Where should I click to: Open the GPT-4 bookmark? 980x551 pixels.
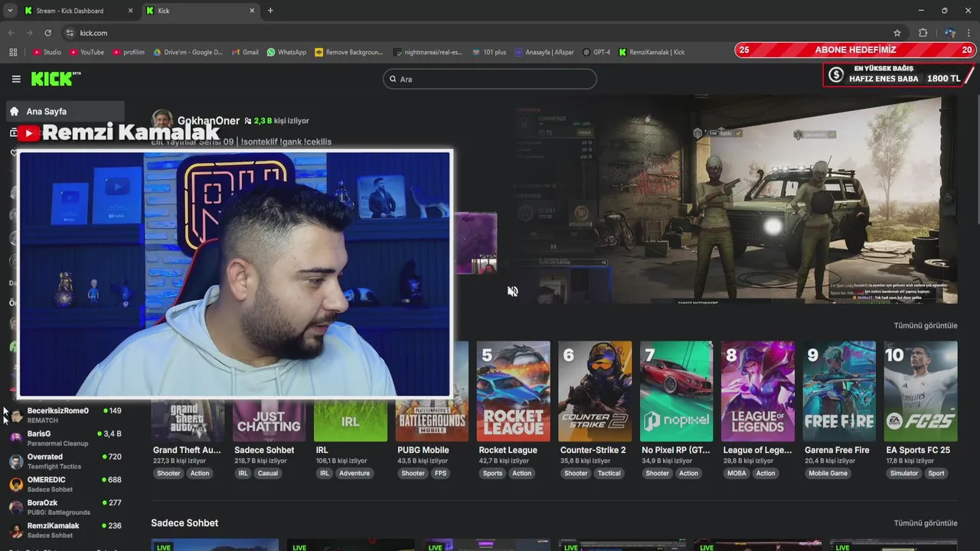(596, 52)
